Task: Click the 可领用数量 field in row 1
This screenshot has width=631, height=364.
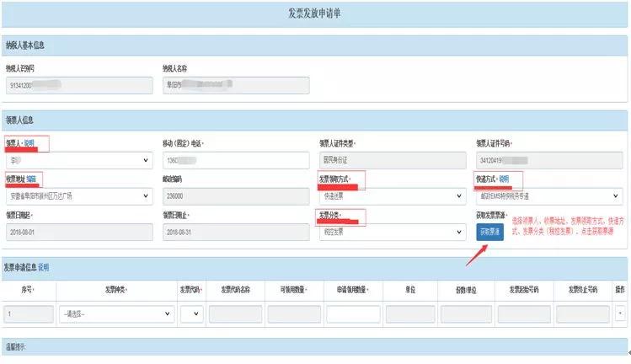Action: pyautogui.click(x=294, y=314)
